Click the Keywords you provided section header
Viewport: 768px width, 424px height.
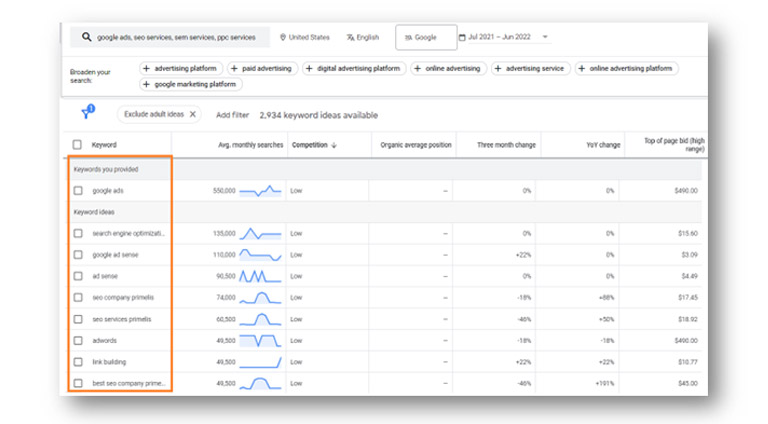(x=106, y=169)
